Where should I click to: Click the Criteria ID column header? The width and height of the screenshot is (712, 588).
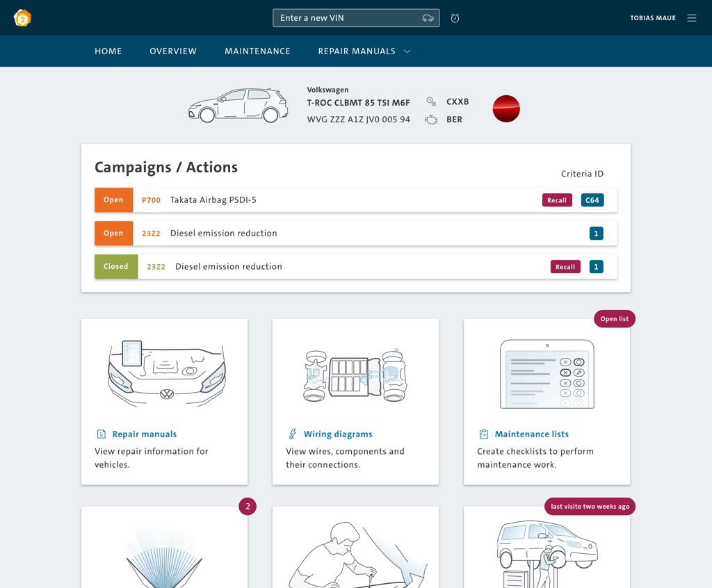coord(582,174)
